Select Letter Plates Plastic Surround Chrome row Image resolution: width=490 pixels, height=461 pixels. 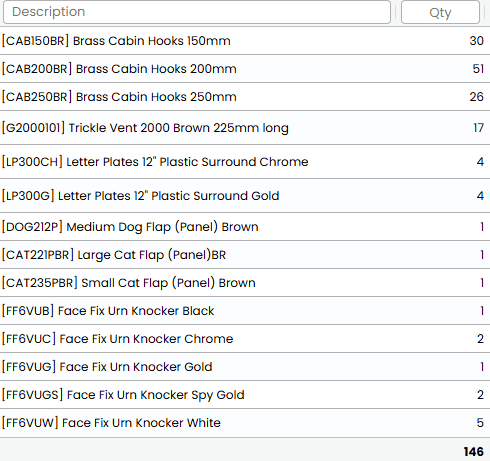245,162
